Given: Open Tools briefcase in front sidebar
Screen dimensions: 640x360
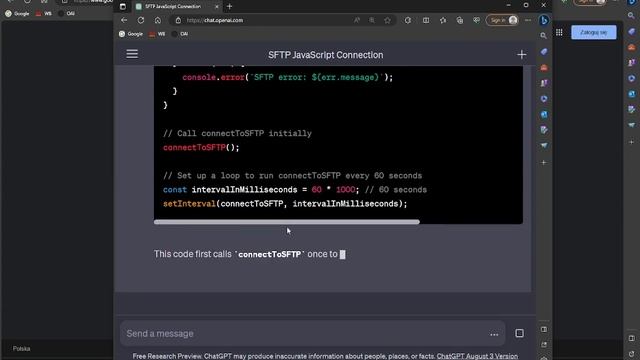Looking at the screenshot, I should [544, 67].
